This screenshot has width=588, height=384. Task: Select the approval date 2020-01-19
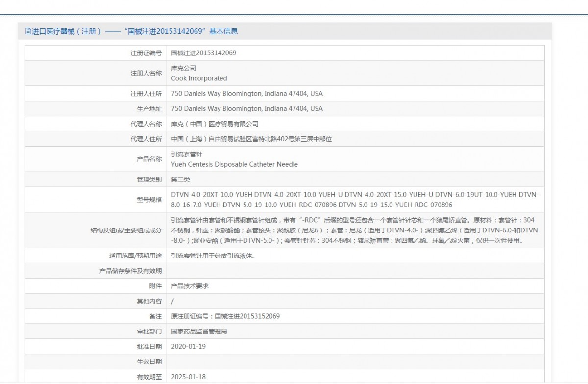pos(189,347)
